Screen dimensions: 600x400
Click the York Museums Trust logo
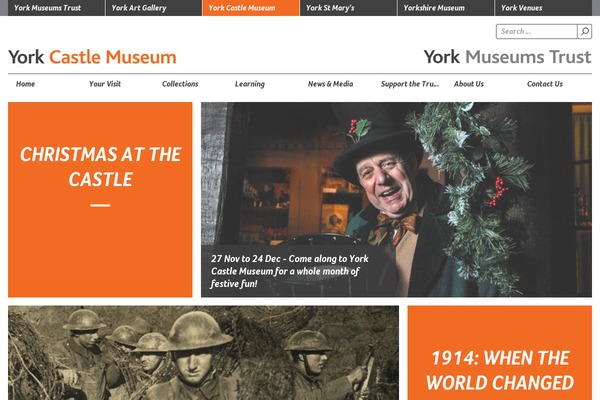point(507,57)
